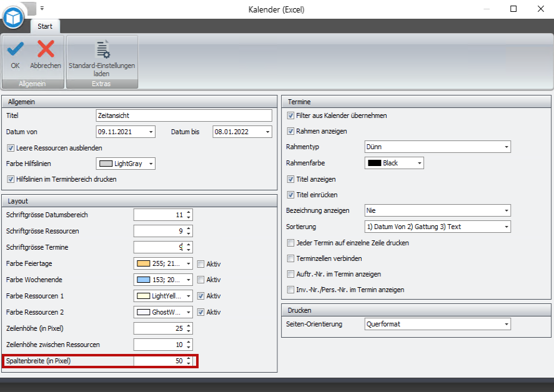Open the Seiten-Orientierung dropdown
Viewport: 554px width, 392px height.
[505, 325]
